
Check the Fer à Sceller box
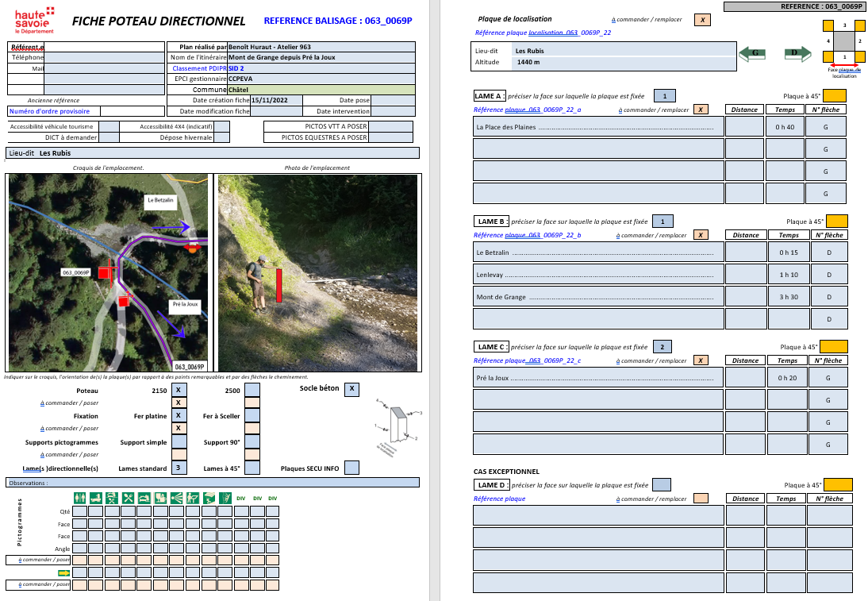tap(252, 415)
